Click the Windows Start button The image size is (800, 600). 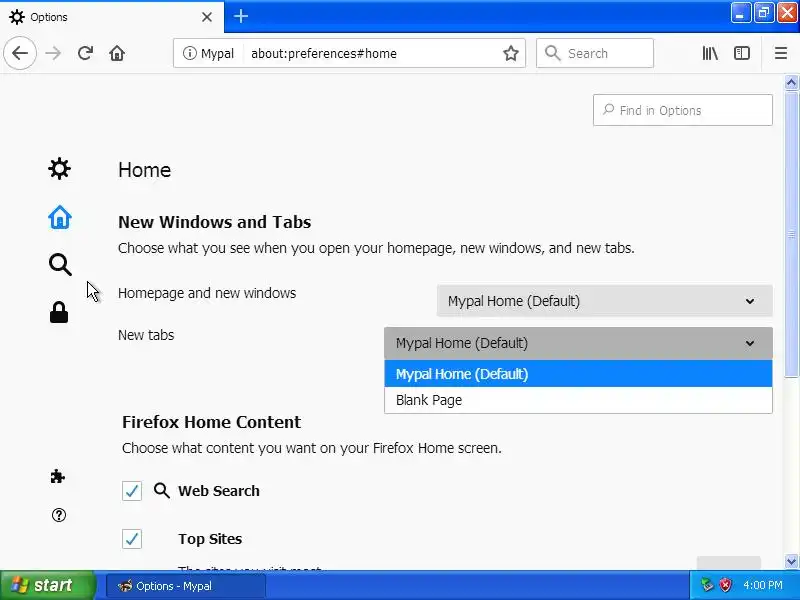(47, 586)
